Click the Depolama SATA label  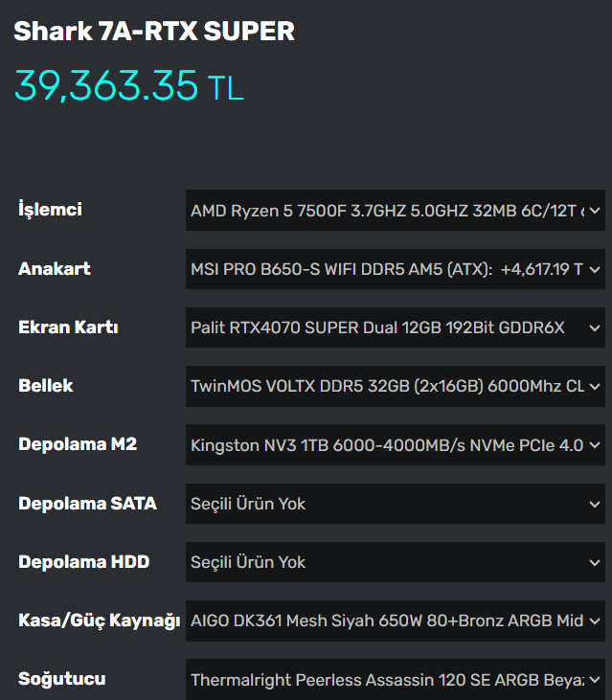[x=87, y=503]
